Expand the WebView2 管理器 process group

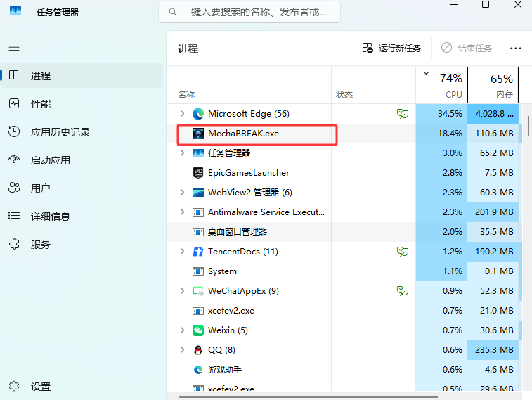click(x=183, y=193)
